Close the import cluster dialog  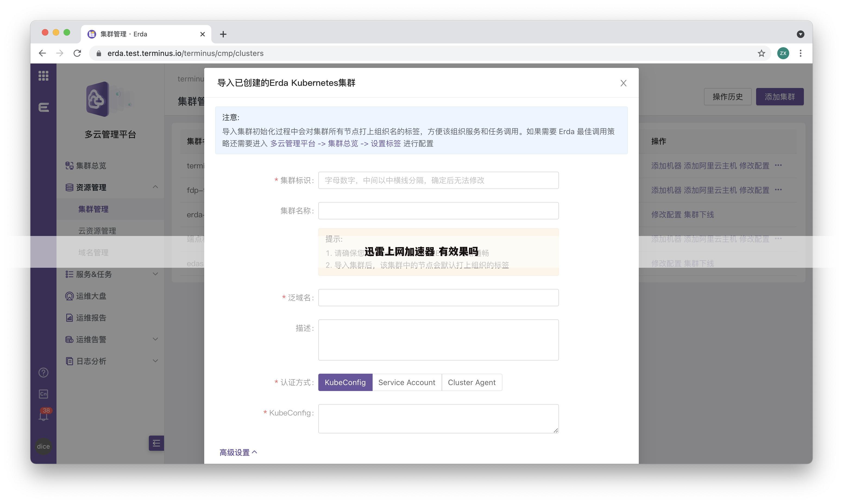click(623, 83)
